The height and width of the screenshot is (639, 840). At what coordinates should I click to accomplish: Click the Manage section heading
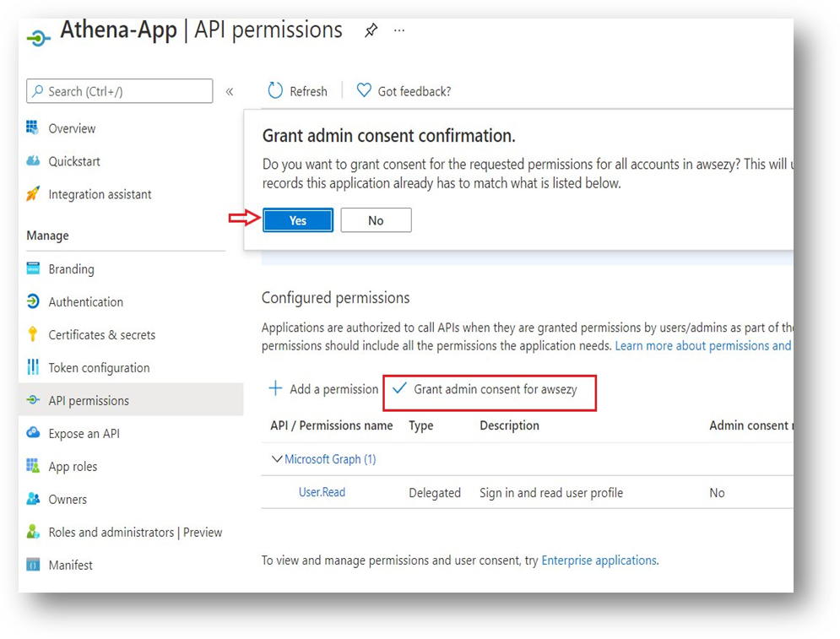(47, 236)
